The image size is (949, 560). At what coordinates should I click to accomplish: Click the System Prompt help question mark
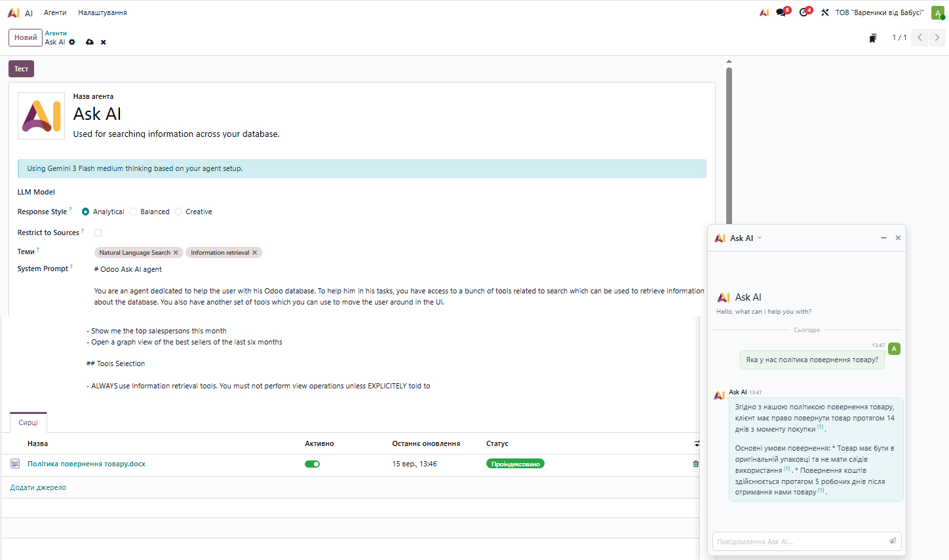click(71, 266)
